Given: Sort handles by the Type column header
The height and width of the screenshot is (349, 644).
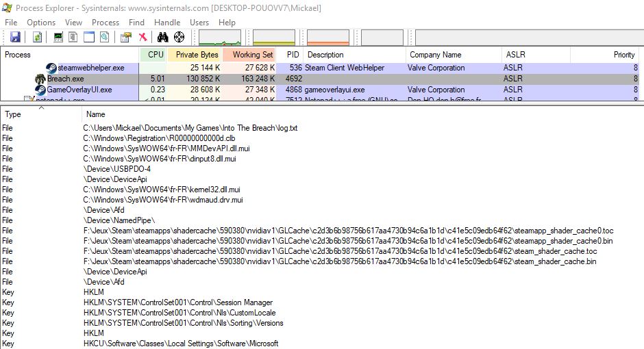Looking at the screenshot, I should tap(41, 114).
